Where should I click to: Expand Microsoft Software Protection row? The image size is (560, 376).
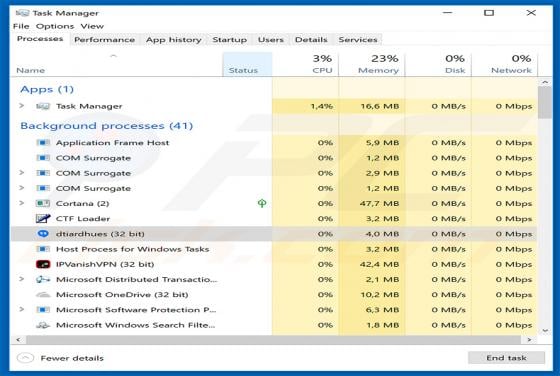click(22, 310)
